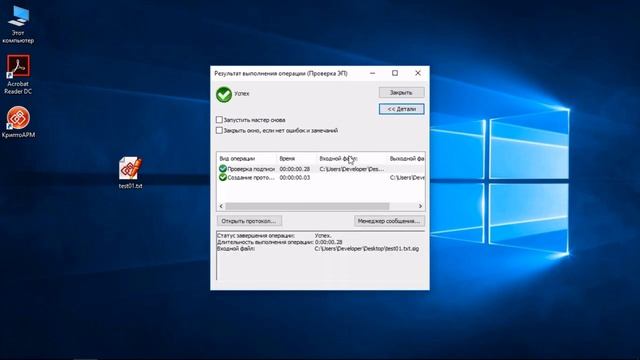This screenshot has height=360, width=640.
Task: Click the Вид операции column header
Action: point(247,158)
